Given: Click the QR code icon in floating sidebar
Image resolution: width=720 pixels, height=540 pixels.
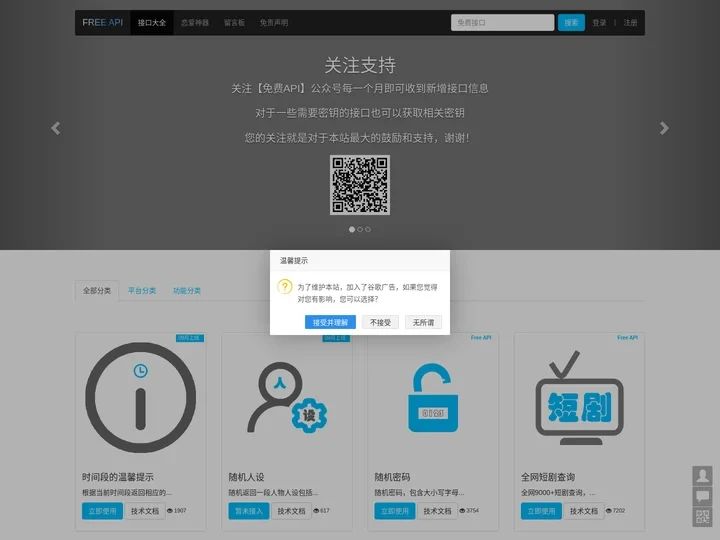Looking at the screenshot, I should point(703,517).
